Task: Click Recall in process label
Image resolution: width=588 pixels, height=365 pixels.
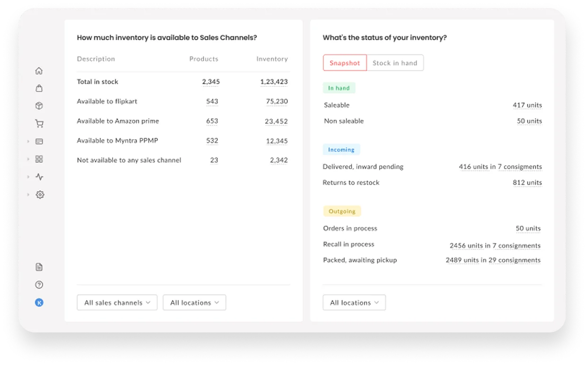Action: coord(348,244)
